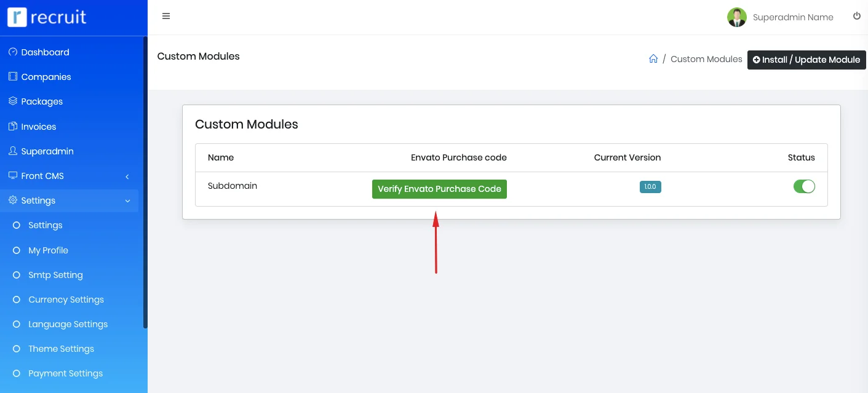Image resolution: width=868 pixels, height=393 pixels.
Task: Click the hamburger menu icon
Action: (x=166, y=17)
